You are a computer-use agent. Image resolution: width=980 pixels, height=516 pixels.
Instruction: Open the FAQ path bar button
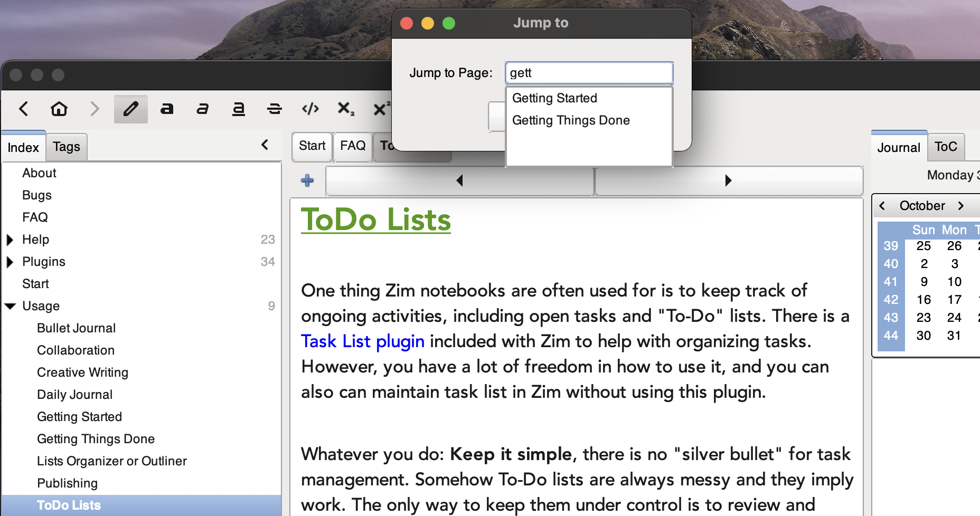(353, 146)
